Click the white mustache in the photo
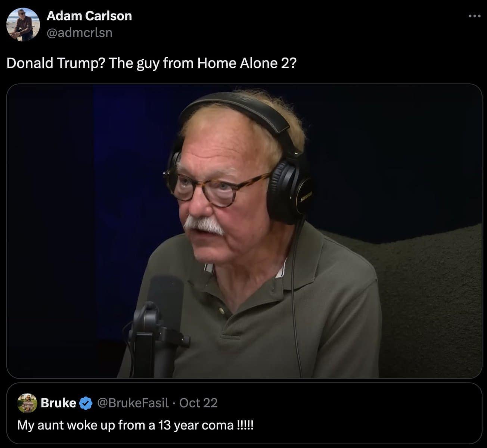487x448 pixels. click(204, 224)
